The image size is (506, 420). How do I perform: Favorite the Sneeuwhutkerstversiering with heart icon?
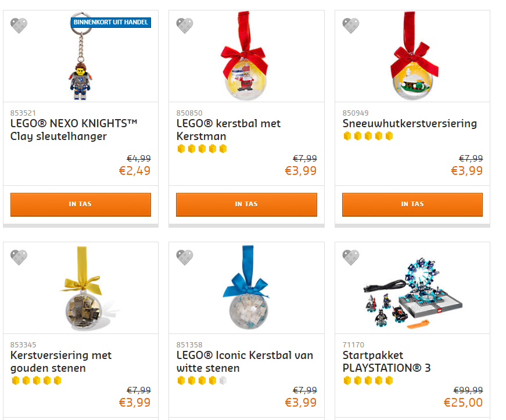tap(351, 26)
